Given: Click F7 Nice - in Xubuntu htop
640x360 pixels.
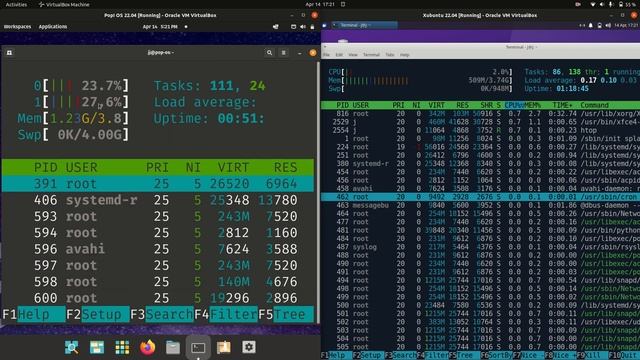Looking at the screenshot, I should pyautogui.click(x=529, y=356).
